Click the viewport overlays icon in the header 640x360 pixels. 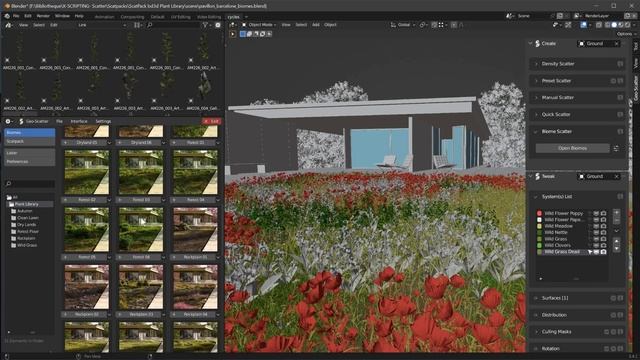[584, 25]
